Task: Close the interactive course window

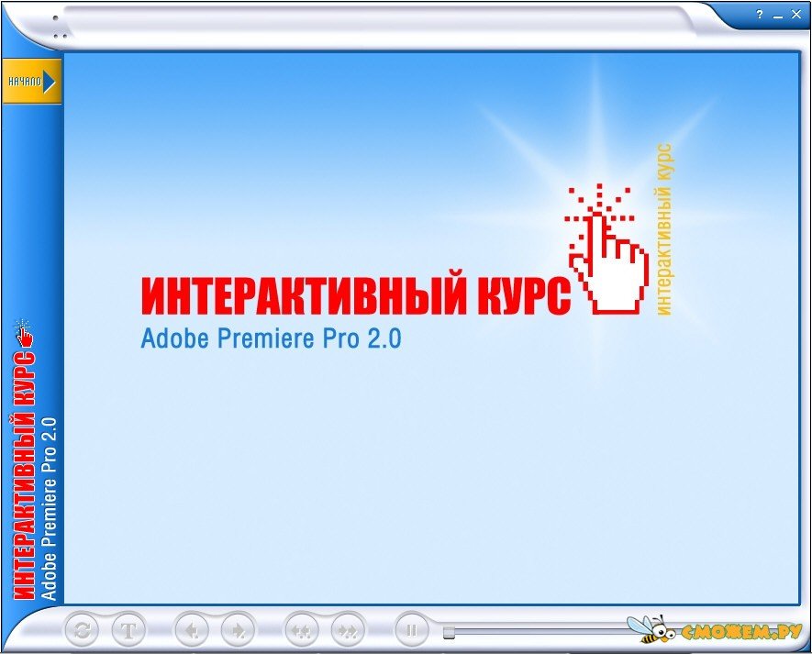Action: tap(795, 15)
